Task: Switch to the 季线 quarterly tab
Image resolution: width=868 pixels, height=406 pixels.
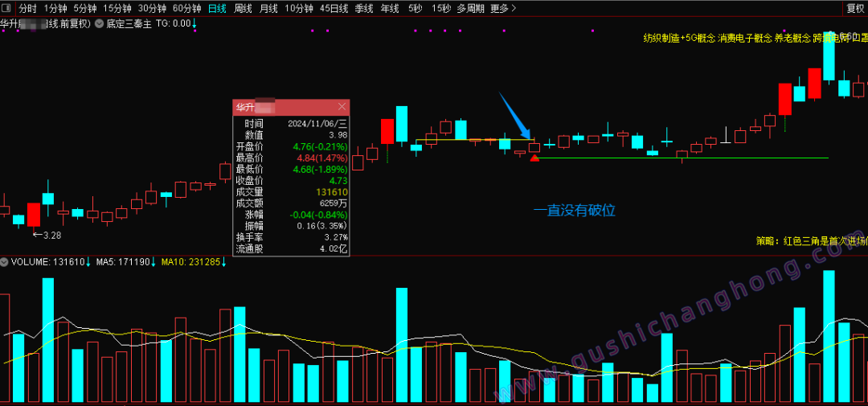Action: pyautogui.click(x=364, y=8)
